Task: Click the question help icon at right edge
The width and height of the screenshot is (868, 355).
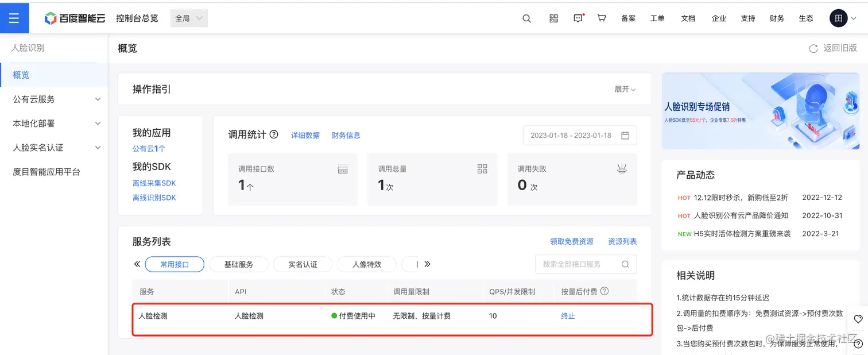Action: (x=858, y=344)
